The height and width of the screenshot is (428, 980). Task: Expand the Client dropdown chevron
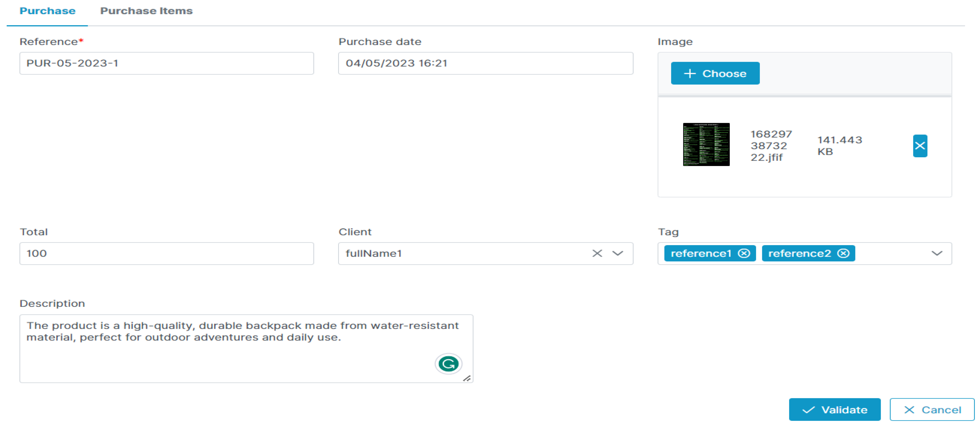(x=617, y=253)
